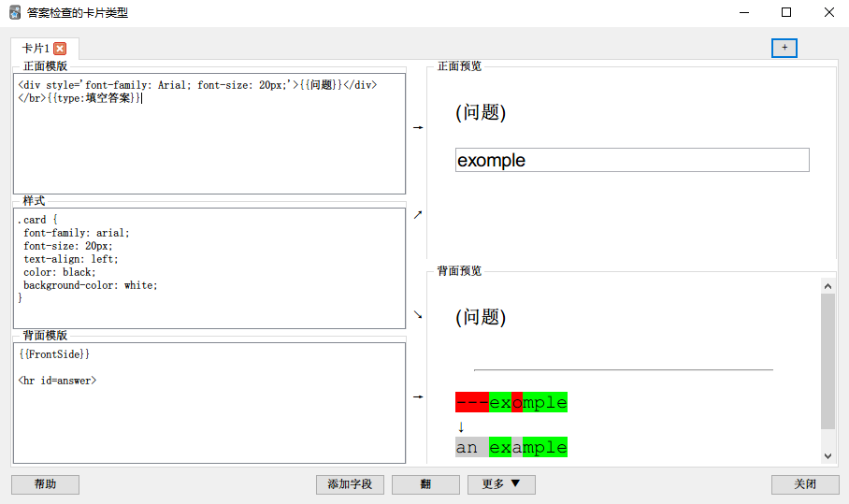The width and height of the screenshot is (849, 504).
Task: Click the plus button to add a card
Action: [x=784, y=48]
